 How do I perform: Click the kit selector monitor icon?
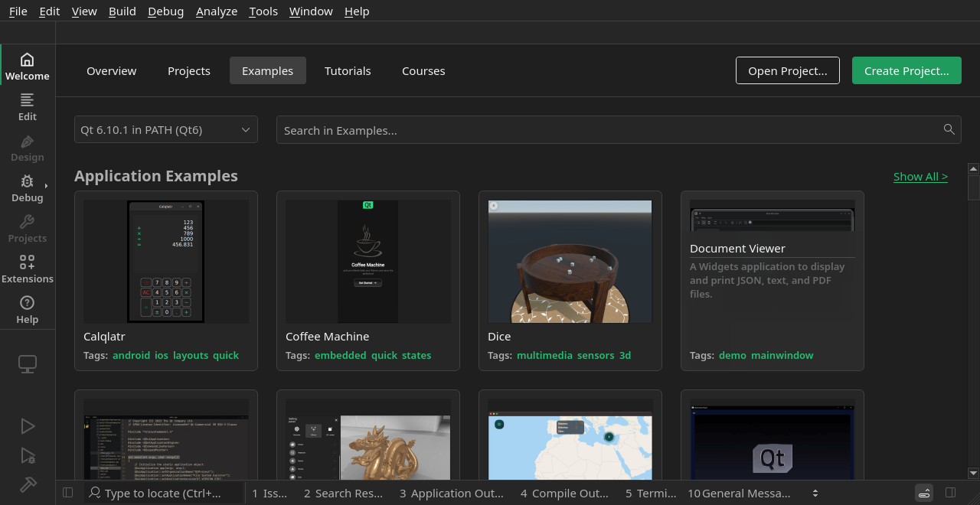pos(28,364)
